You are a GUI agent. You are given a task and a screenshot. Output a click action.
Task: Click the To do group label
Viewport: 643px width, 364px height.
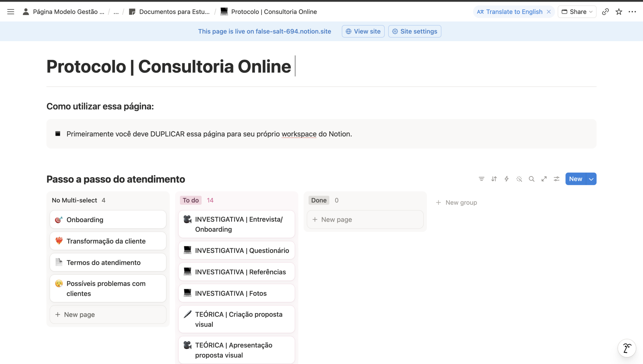pyautogui.click(x=191, y=200)
